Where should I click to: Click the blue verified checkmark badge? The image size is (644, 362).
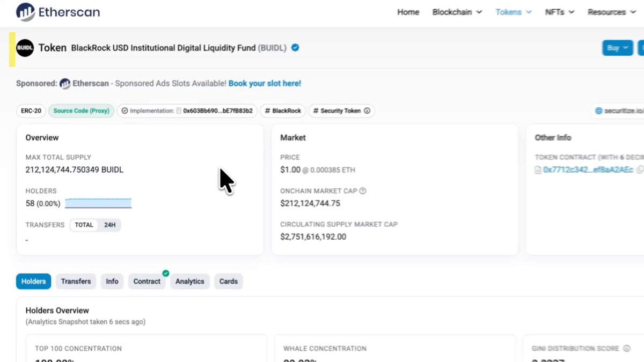pyautogui.click(x=295, y=48)
